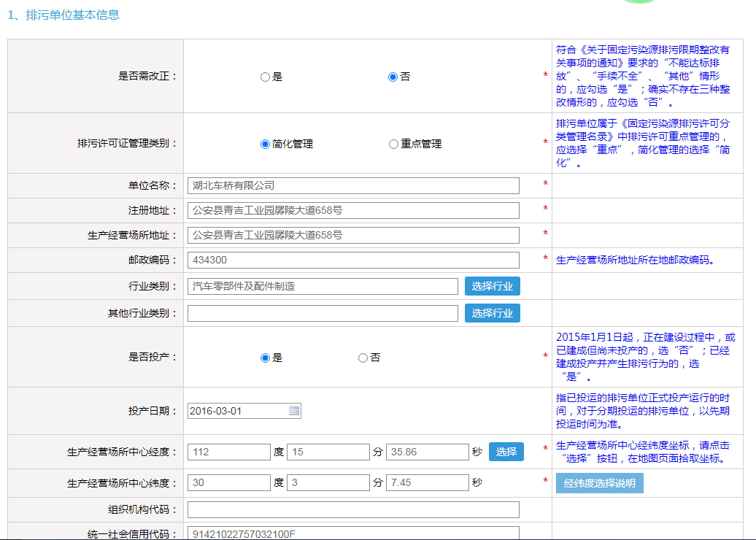The height and width of the screenshot is (540, 756).
Task: Click the latitude seconds field showing 7.45
Action: [x=427, y=482]
